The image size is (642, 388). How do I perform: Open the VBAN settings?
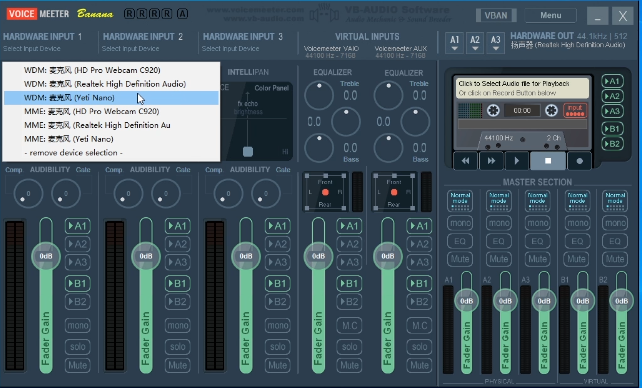pyautogui.click(x=496, y=16)
